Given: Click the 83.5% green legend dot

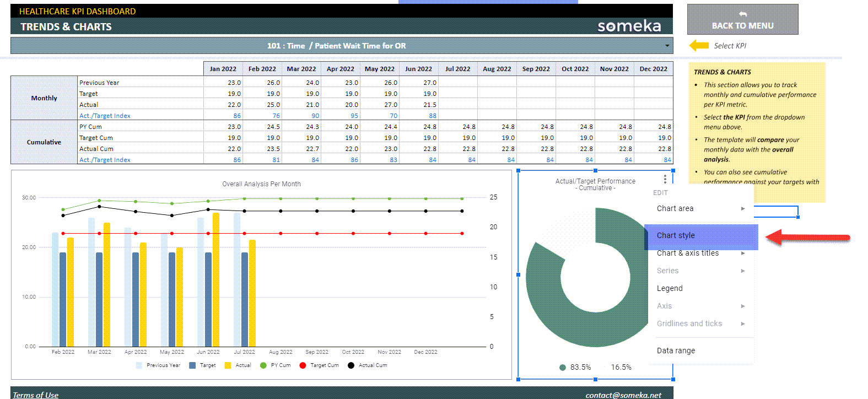Looking at the screenshot, I should [x=563, y=367].
